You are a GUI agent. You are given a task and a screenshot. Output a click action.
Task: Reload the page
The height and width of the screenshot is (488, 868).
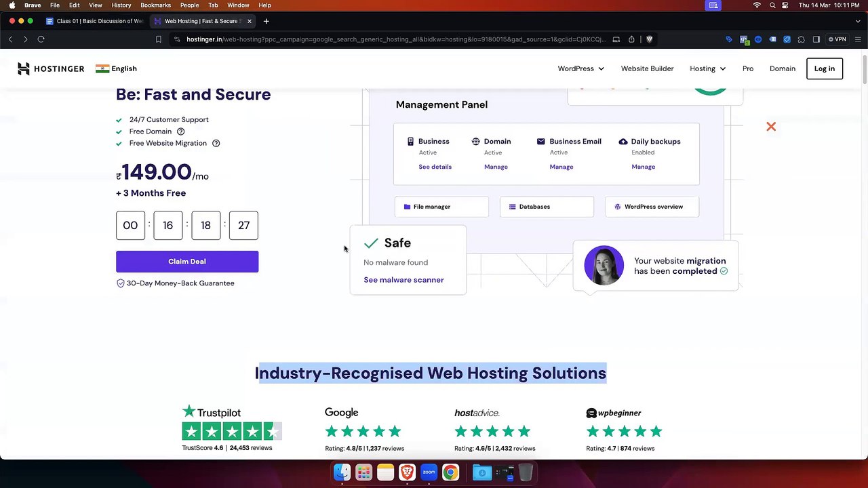click(x=41, y=39)
